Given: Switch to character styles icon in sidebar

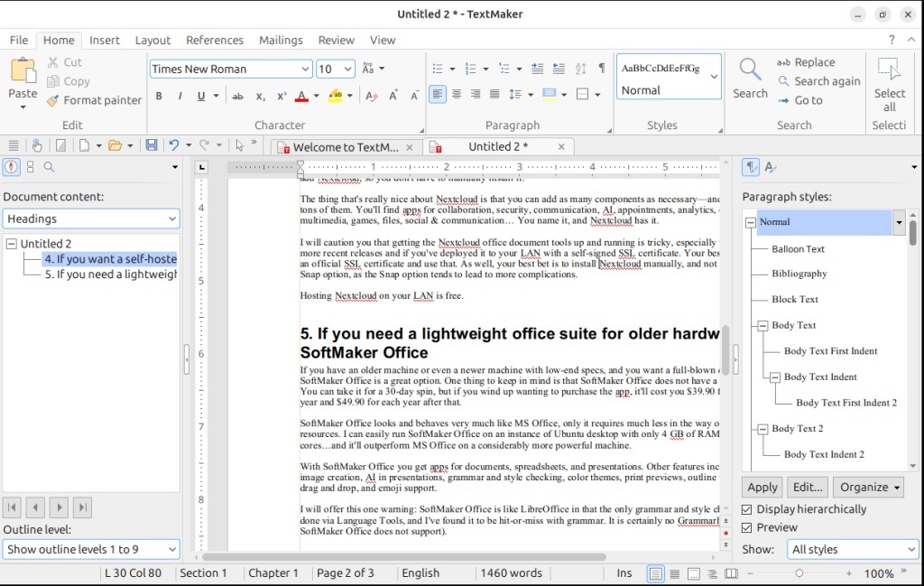Looking at the screenshot, I should click(x=770, y=167).
